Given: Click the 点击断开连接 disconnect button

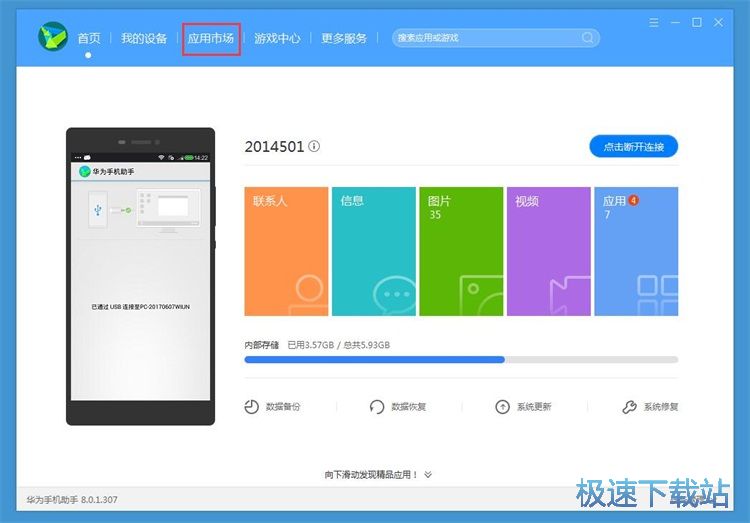Looking at the screenshot, I should pyautogui.click(x=633, y=146).
